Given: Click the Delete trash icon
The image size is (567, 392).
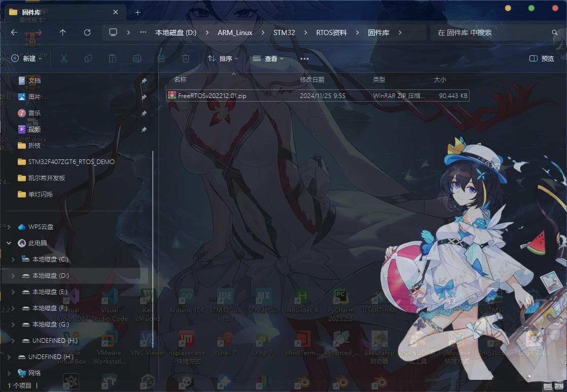Looking at the screenshot, I should tap(185, 58).
